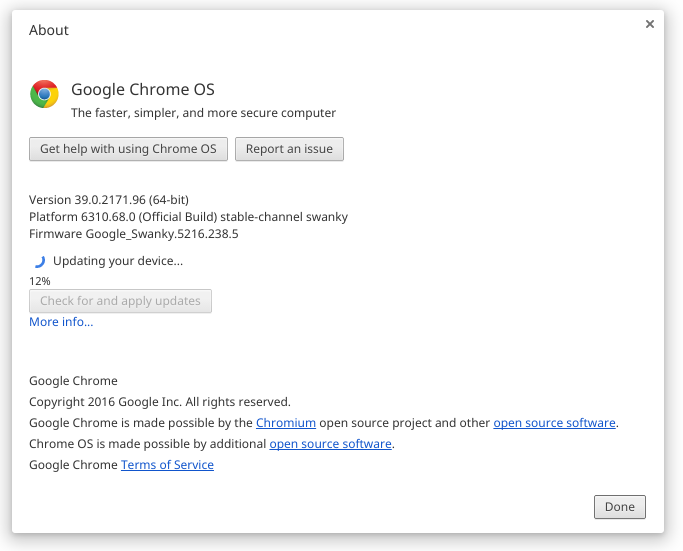Viewport: 683px width, 551px height.
Task: Click the Google Chrome logo icon
Action: [x=44, y=94]
